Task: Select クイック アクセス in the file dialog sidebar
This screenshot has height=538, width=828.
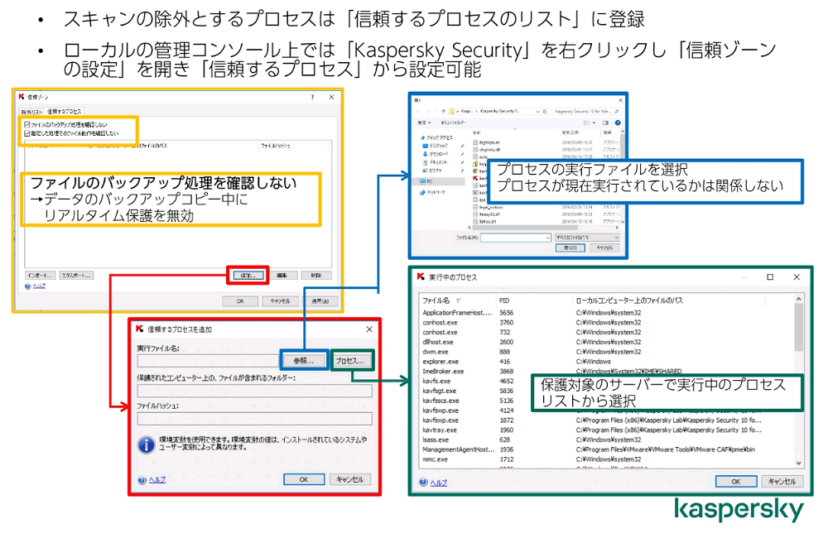Action: point(436,137)
